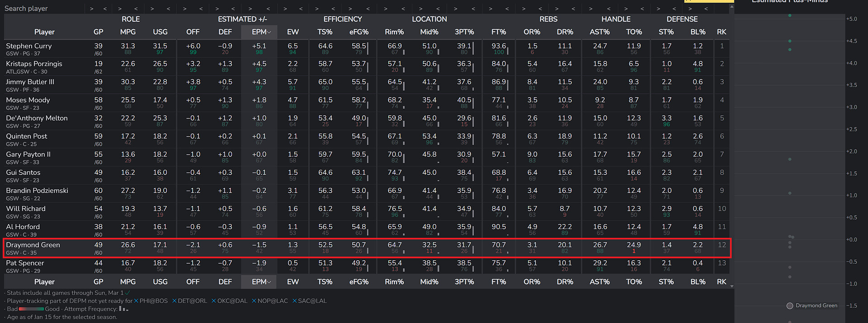
Task: Click the SAC@LAL game link
Action: tap(312, 301)
